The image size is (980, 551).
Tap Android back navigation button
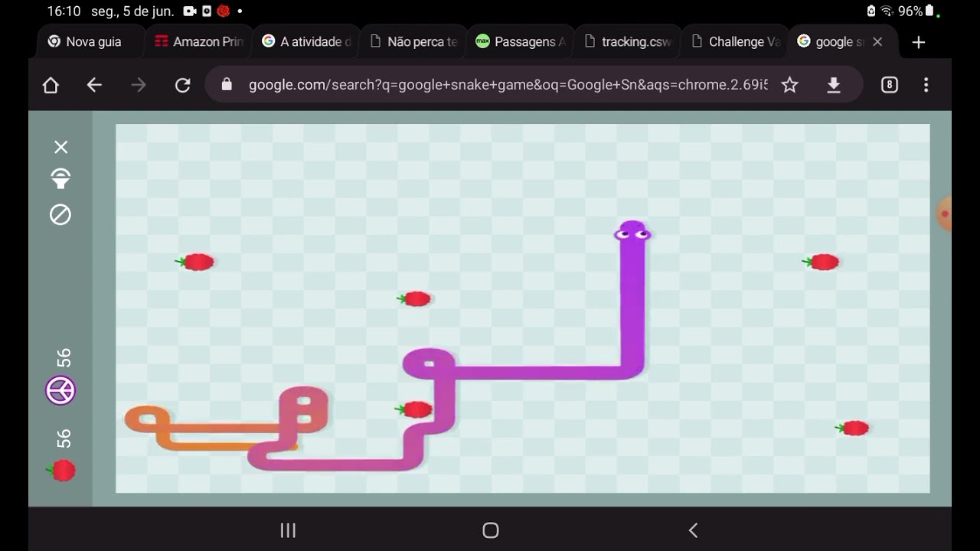tap(693, 530)
